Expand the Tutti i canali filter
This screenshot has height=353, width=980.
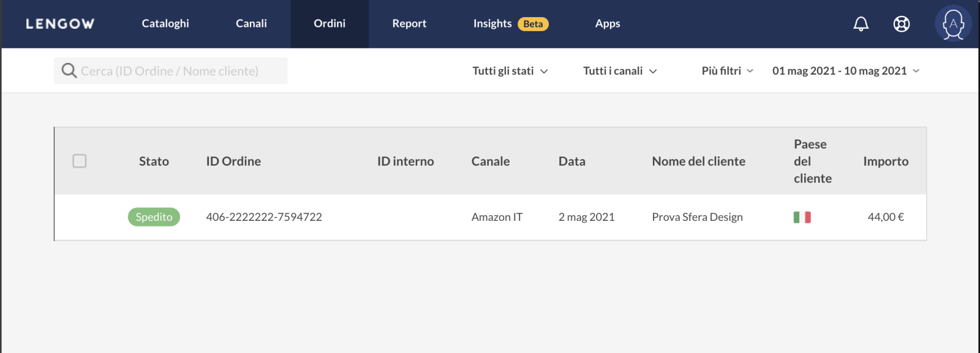pos(619,71)
